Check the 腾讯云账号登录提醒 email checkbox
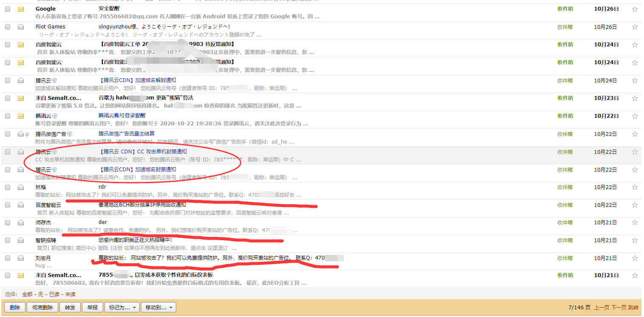Screen dimensions: 644x317 coord(8,116)
